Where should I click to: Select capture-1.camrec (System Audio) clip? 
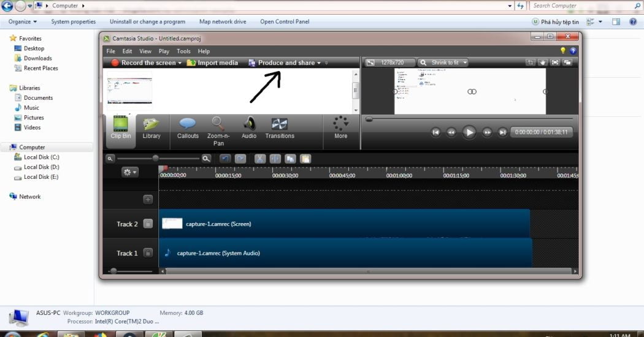(345, 253)
